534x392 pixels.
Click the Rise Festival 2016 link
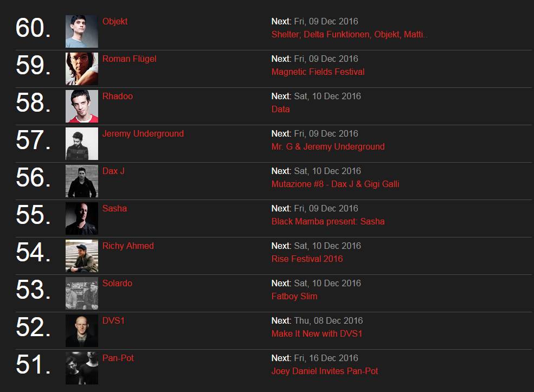coord(307,259)
